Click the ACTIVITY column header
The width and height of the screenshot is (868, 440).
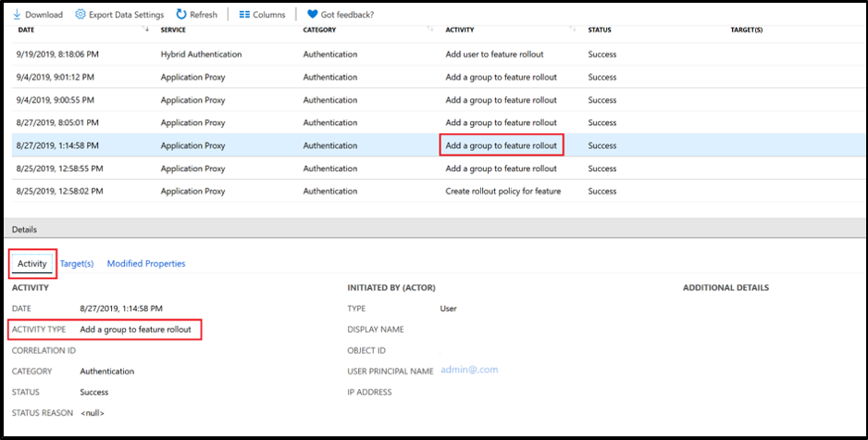tap(460, 30)
